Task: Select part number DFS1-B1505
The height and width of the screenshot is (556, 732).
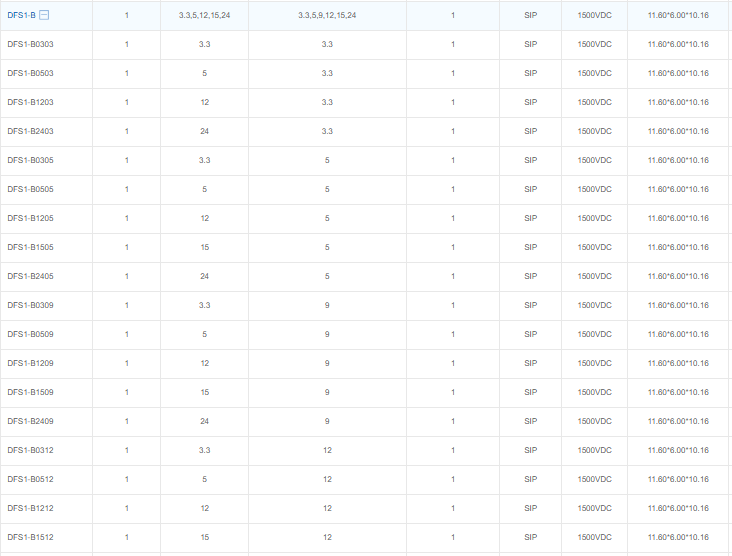Action: pos(30,247)
